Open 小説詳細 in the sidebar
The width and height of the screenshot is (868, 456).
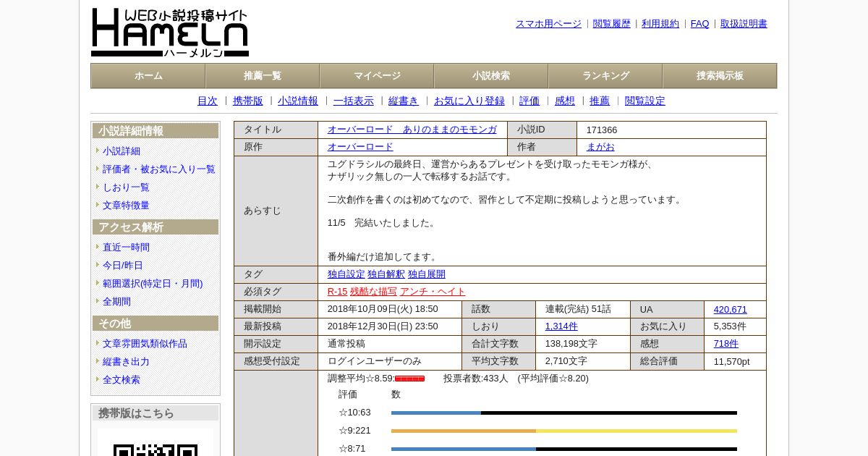coord(122,151)
